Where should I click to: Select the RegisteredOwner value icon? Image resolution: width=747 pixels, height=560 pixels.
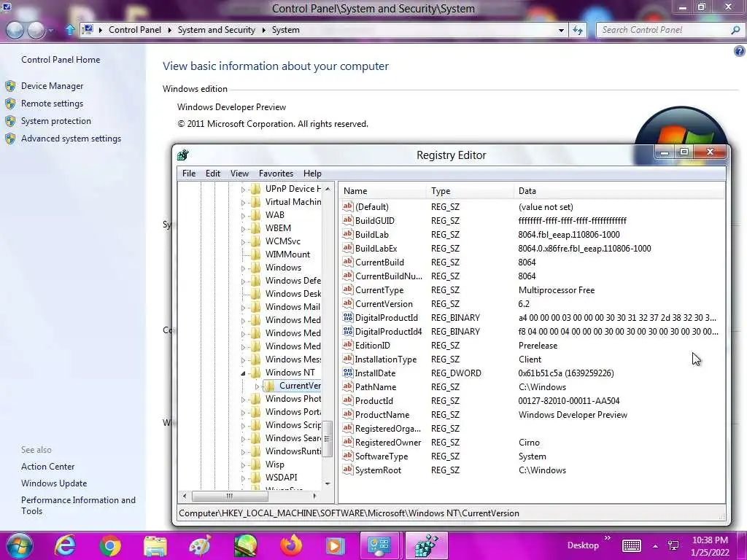(x=348, y=443)
